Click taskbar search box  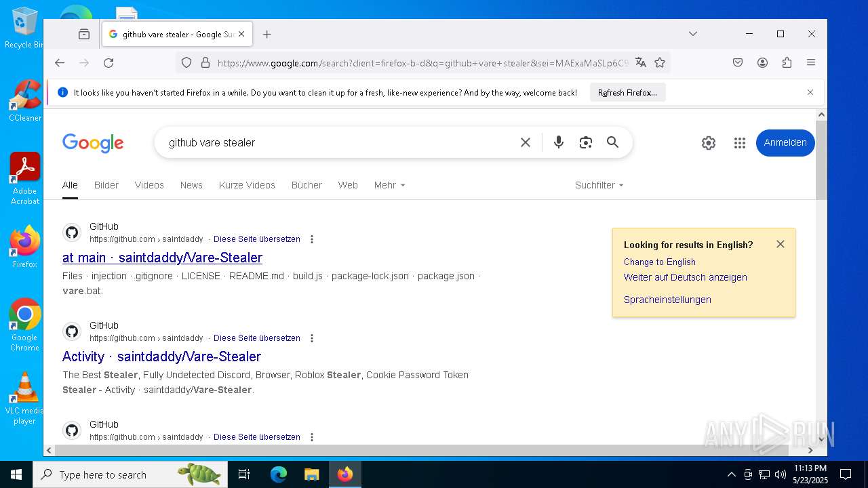(130, 474)
